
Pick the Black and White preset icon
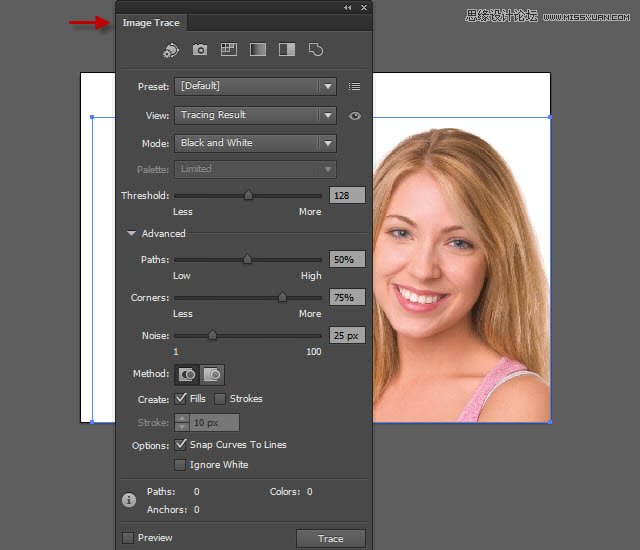pos(286,49)
